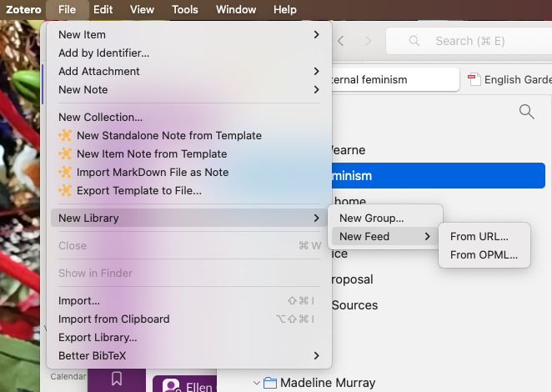This screenshot has height=392, width=552.
Task: Click PDF icon on English Garde tab
Action: (x=474, y=79)
